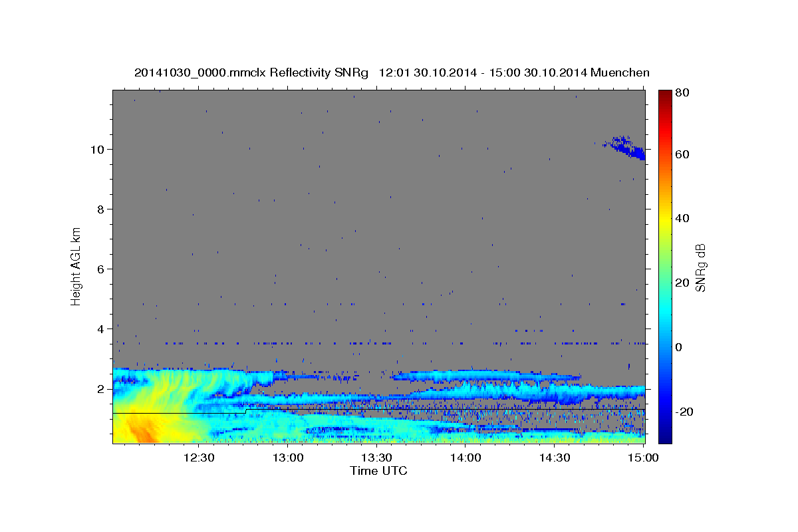The image size is (798, 532).
Task: Click the colorbar value 0
Action: click(680, 347)
